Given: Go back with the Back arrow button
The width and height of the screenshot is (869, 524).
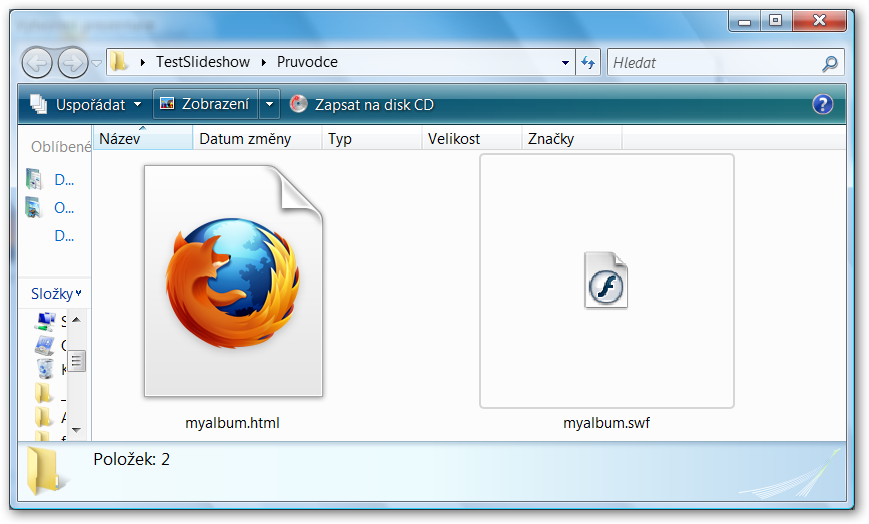Looking at the screenshot, I should click(37, 63).
